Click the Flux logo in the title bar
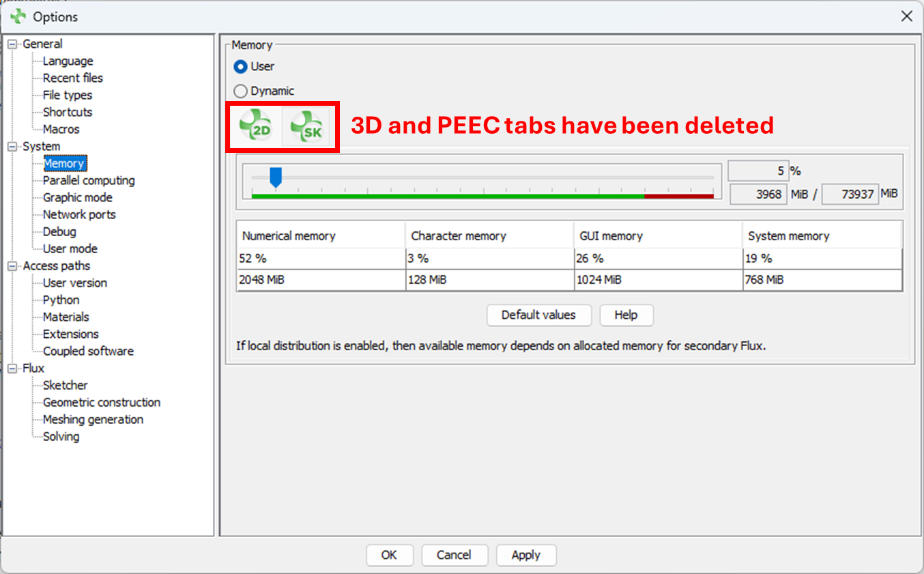This screenshot has width=924, height=574. click(18, 16)
